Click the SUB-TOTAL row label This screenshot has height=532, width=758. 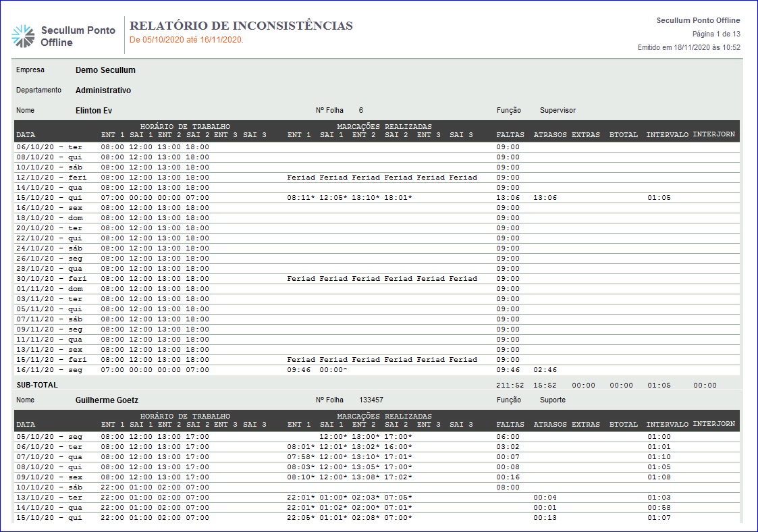click(37, 385)
